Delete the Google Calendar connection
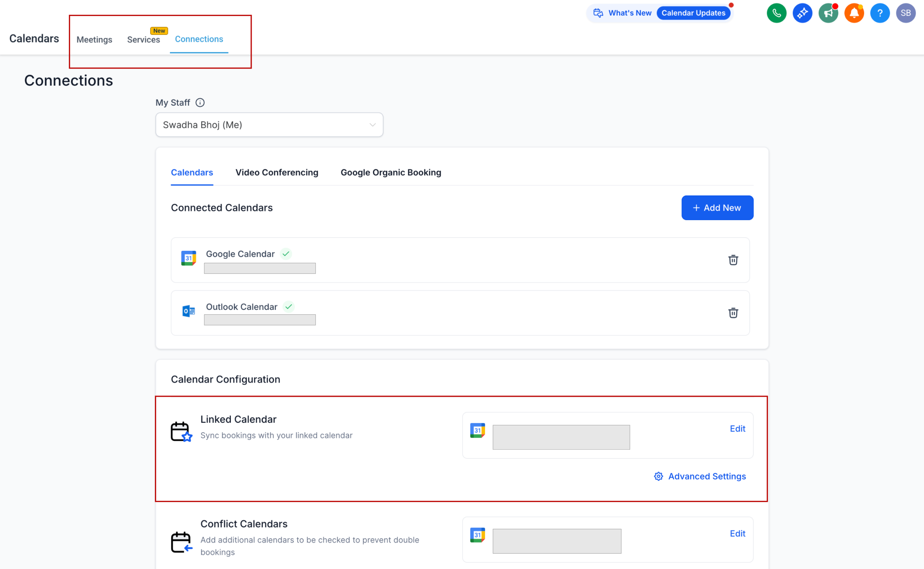This screenshot has height=569, width=924. pos(733,260)
